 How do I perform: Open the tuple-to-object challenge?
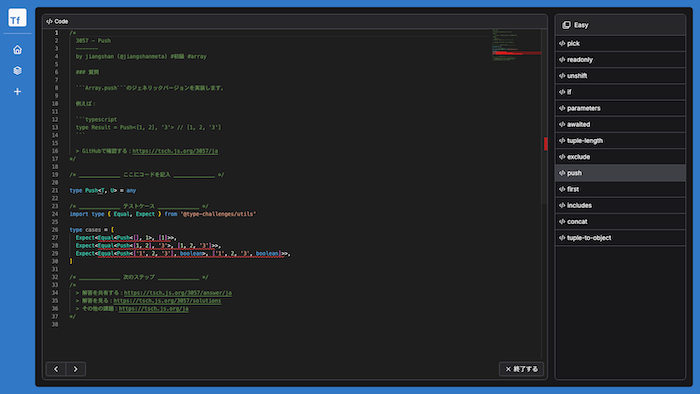(x=620, y=238)
